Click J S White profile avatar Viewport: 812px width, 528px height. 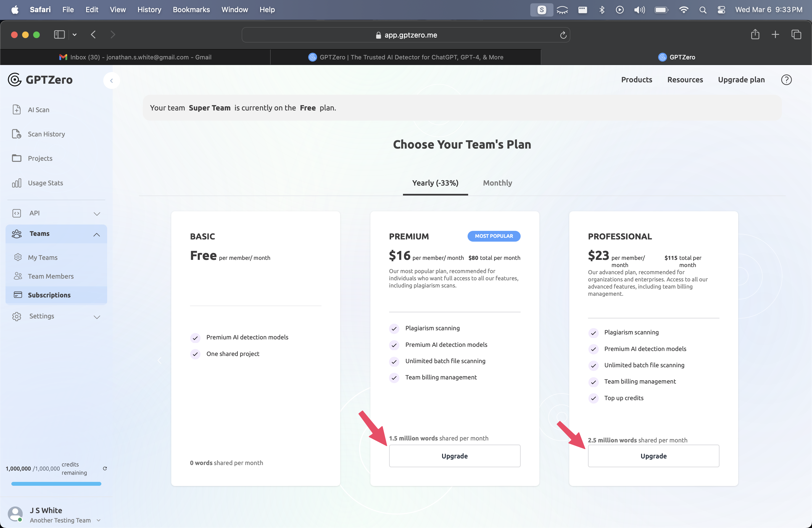click(15, 514)
